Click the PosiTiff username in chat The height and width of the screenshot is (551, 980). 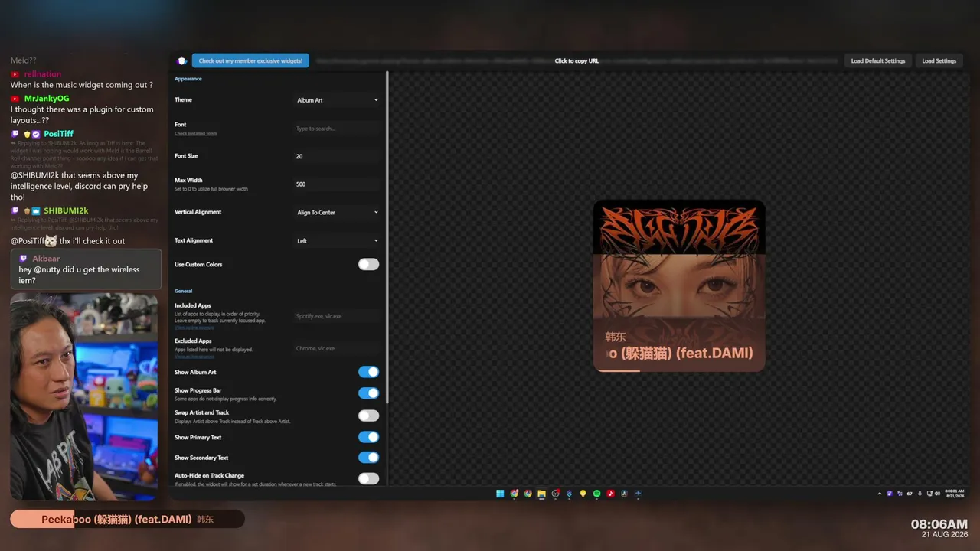59,134
